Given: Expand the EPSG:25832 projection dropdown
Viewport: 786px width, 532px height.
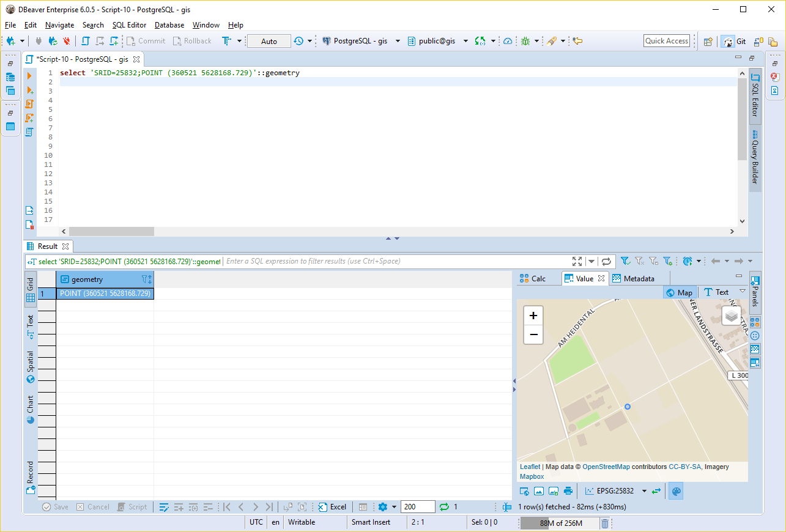Looking at the screenshot, I should (644, 490).
